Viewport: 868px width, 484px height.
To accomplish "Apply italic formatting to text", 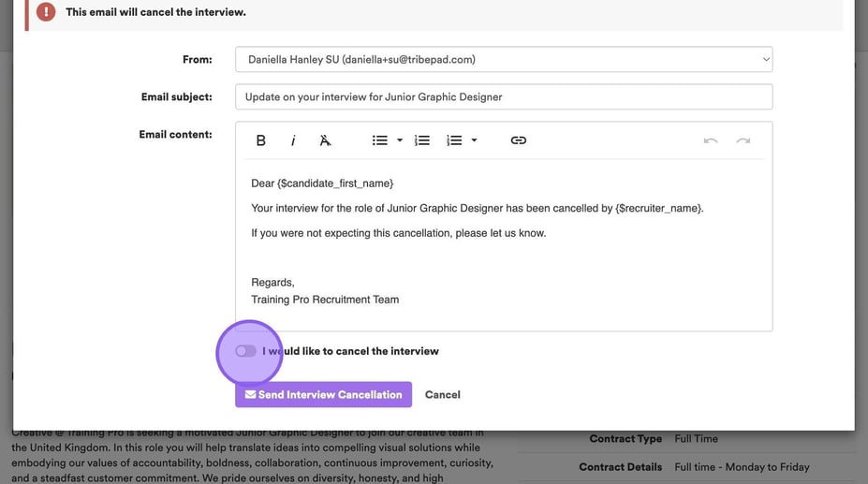I will 293,140.
